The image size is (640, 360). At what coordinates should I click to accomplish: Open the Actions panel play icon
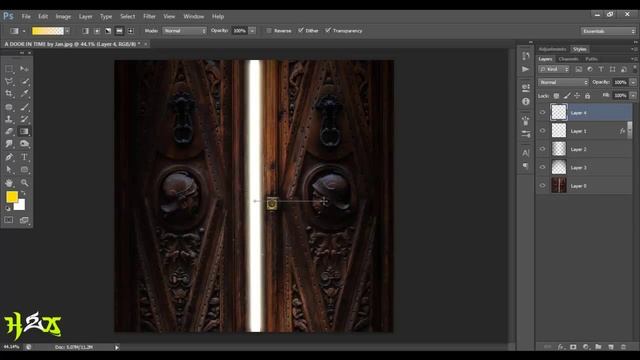pyautogui.click(x=526, y=69)
